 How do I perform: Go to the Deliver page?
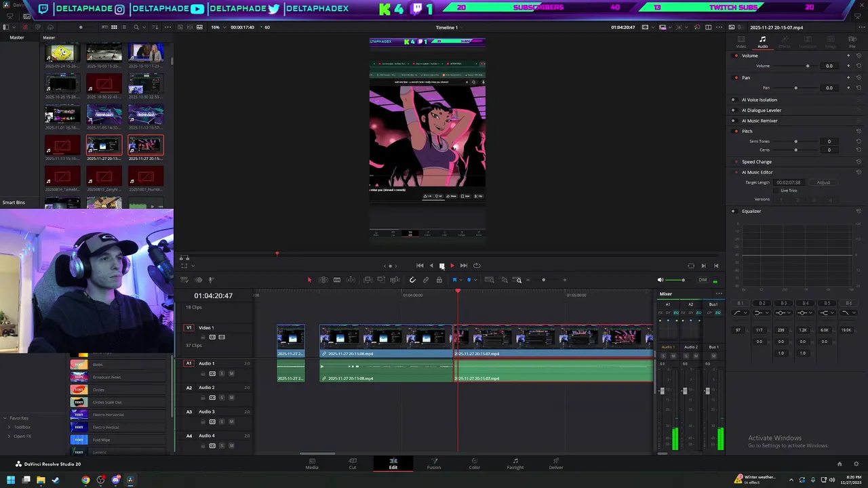click(x=556, y=464)
